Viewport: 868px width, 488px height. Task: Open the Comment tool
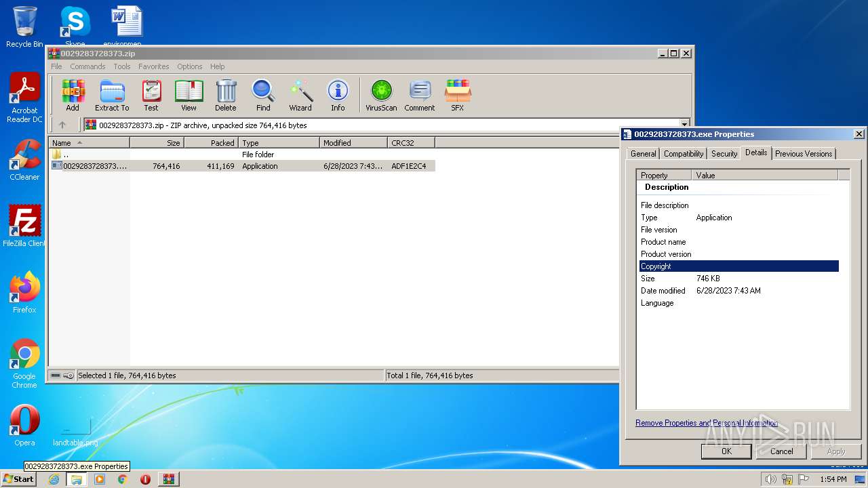pos(420,95)
